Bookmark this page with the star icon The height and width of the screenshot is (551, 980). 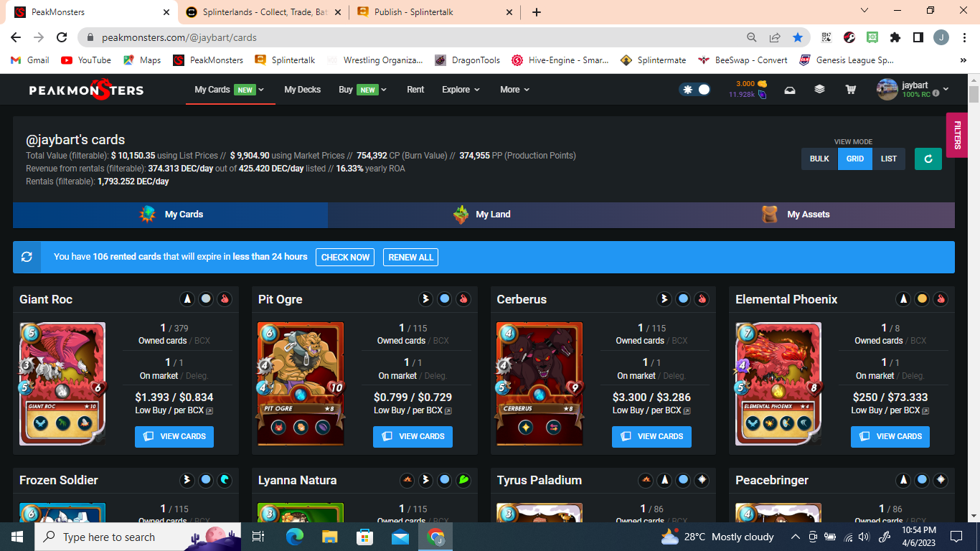tap(798, 37)
